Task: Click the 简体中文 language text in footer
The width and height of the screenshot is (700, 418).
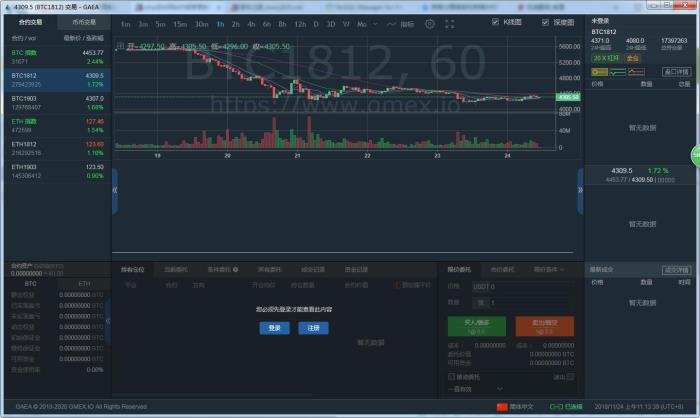Action: point(521,407)
